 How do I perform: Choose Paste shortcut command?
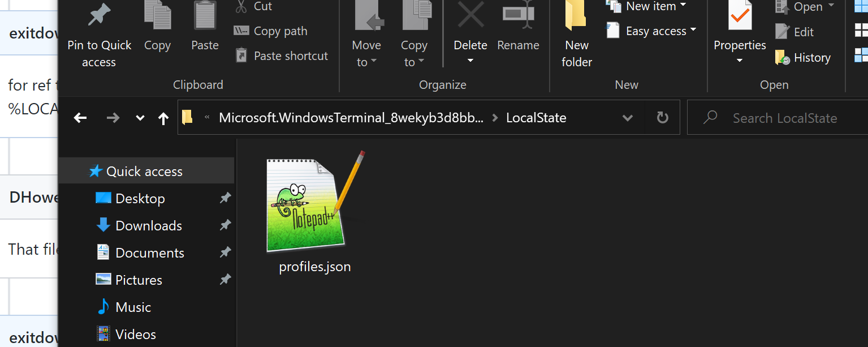(281, 55)
